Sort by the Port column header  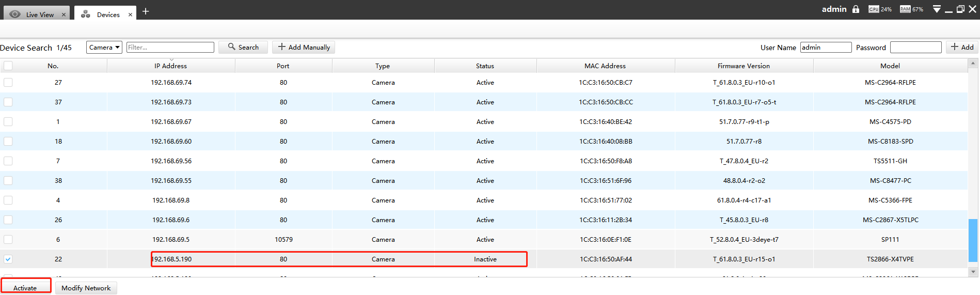pos(283,66)
